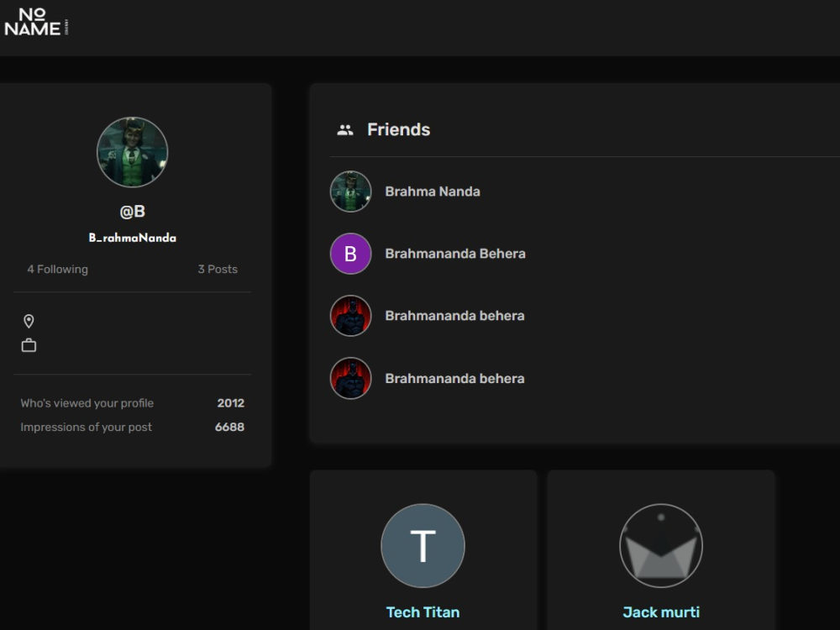Image resolution: width=840 pixels, height=630 pixels.
Task: Select the 6688 impressions value
Action: click(x=229, y=427)
